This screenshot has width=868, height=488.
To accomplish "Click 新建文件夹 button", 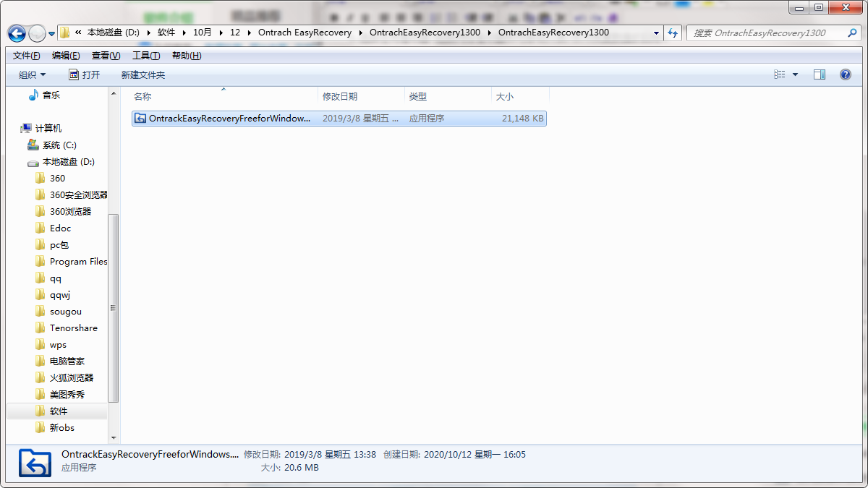I will click(143, 74).
